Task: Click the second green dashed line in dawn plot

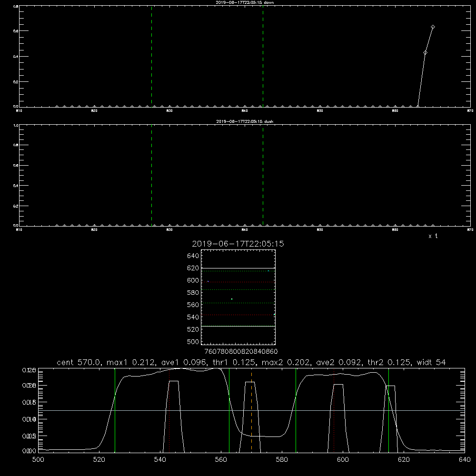Action: pyautogui.click(x=263, y=57)
